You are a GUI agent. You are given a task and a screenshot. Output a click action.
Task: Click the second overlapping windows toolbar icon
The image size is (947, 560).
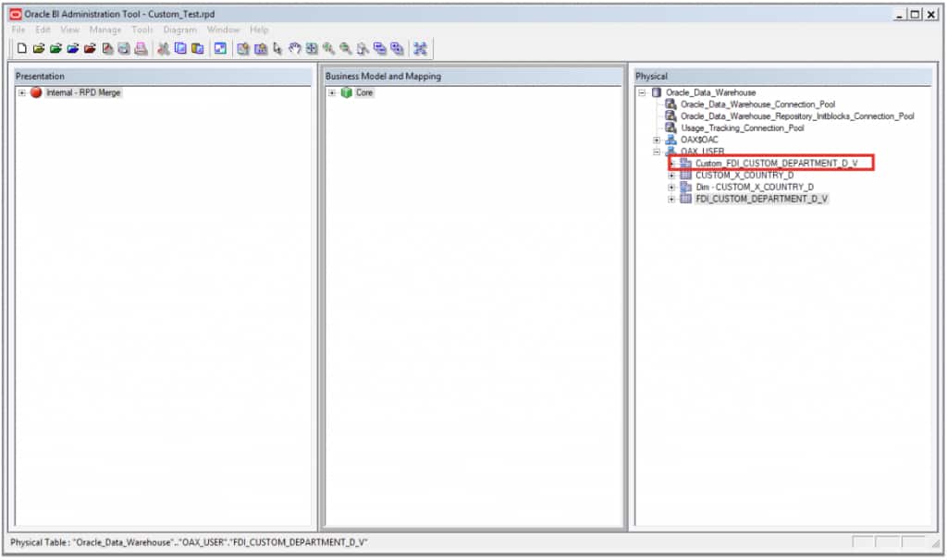[x=397, y=48]
